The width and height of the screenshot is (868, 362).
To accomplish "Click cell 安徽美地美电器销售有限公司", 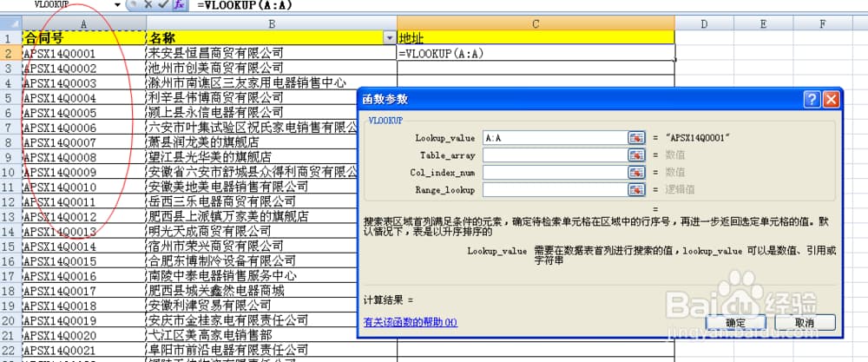I will pyautogui.click(x=253, y=188).
